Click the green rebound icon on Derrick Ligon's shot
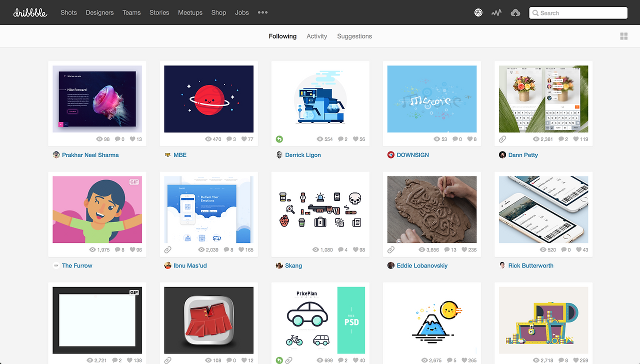640x364 pixels. pos(279,139)
